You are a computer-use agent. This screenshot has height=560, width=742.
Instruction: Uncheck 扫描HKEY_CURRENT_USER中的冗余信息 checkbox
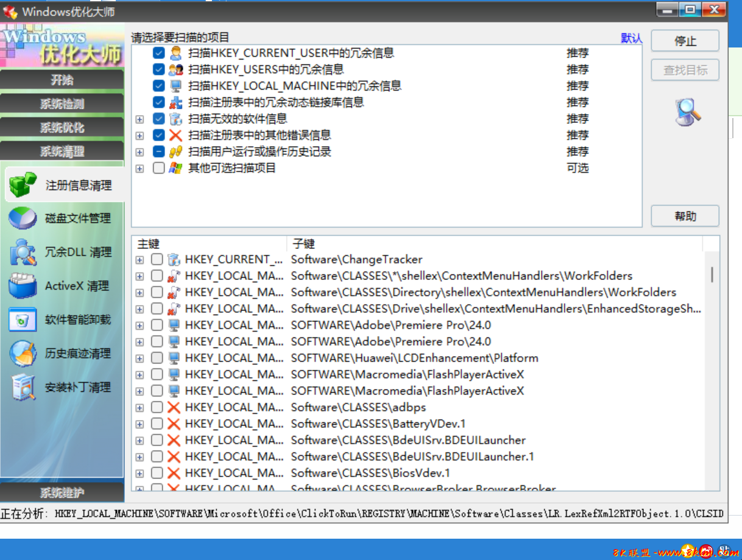tap(159, 53)
